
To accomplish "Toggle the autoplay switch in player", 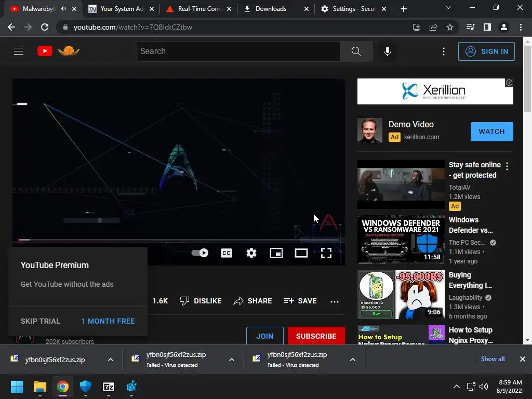I will (200, 253).
